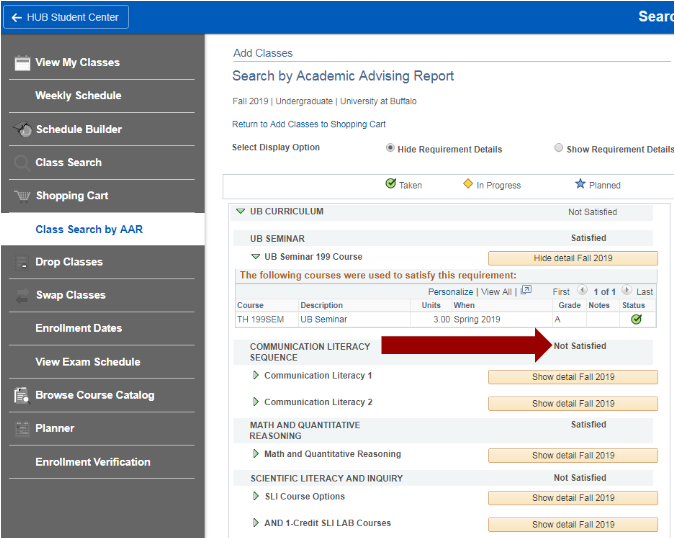
Task: Click the Schedule Builder icon
Action: click(22, 129)
